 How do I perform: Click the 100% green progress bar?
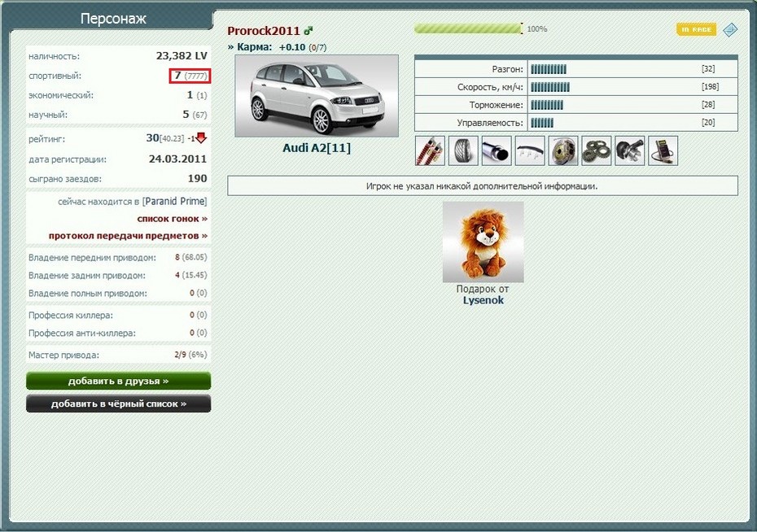pyautogui.click(x=468, y=29)
